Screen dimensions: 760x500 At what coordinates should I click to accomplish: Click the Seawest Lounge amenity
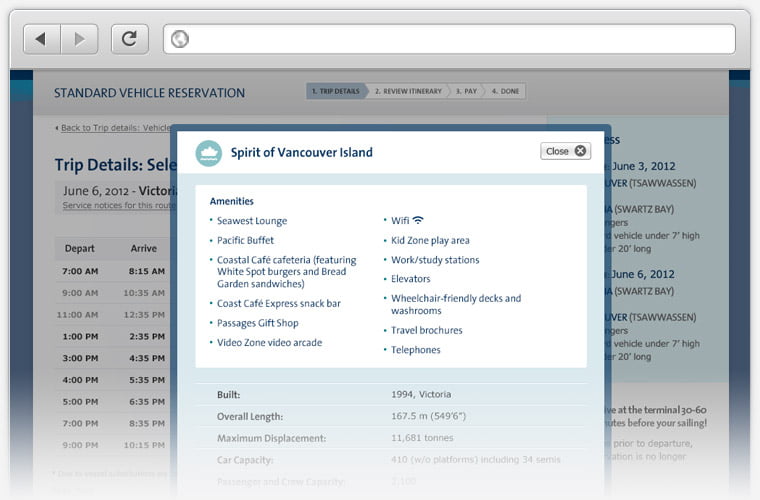pyautogui.click(x=252, y=221)
